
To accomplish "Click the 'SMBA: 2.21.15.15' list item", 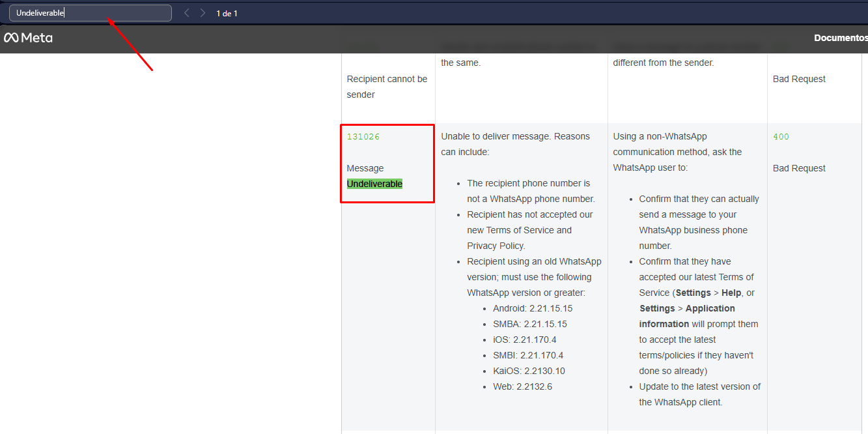I will coord(529,324).
